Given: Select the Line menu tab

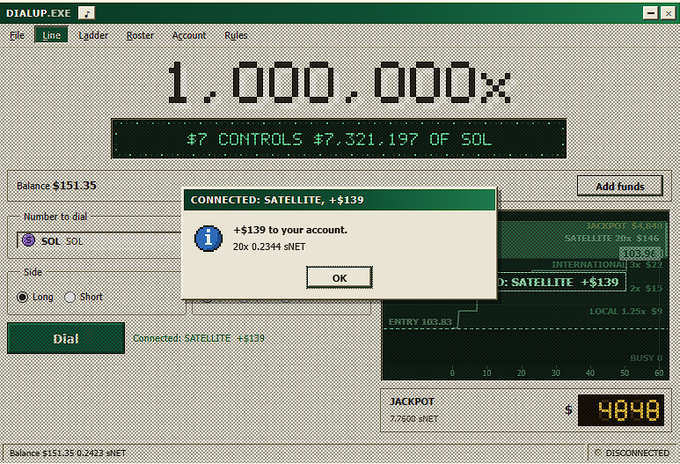Looking at the screenshot, I should pos(51,35).
